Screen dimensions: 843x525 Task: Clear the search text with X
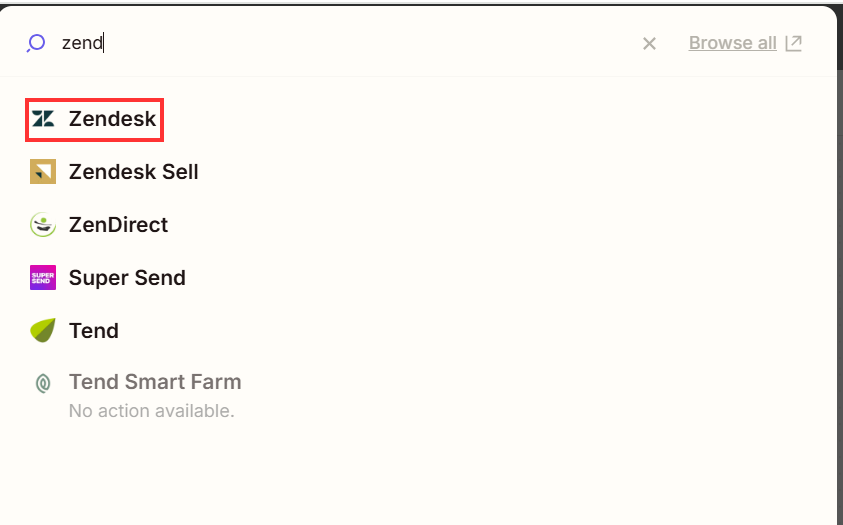649,43
